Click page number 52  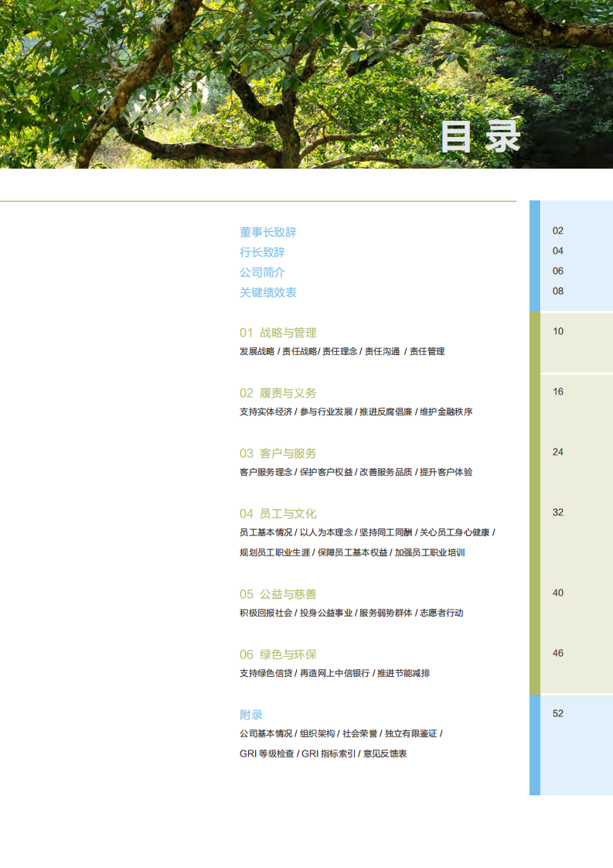(557, 713)
